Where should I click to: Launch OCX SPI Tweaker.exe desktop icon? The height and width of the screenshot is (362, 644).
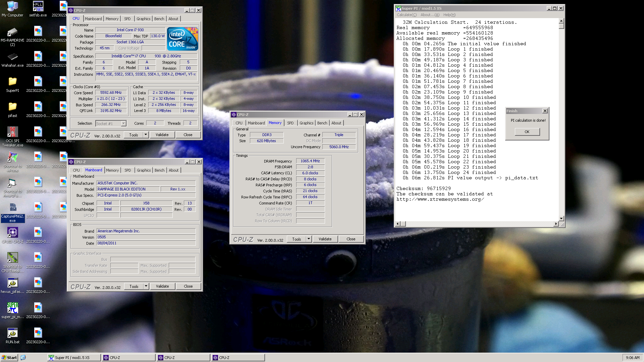click(x=12, y=136)
